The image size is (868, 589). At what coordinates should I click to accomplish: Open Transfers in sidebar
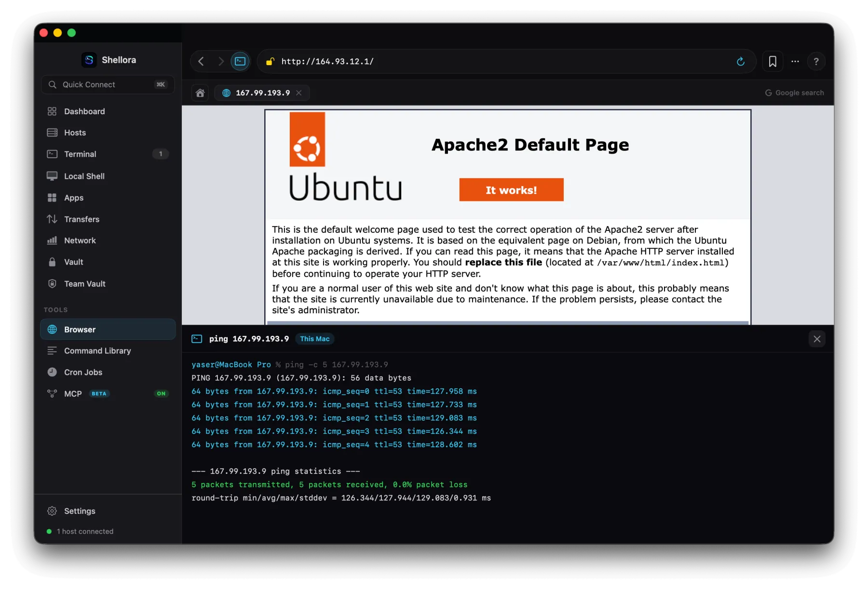(108, 219)
